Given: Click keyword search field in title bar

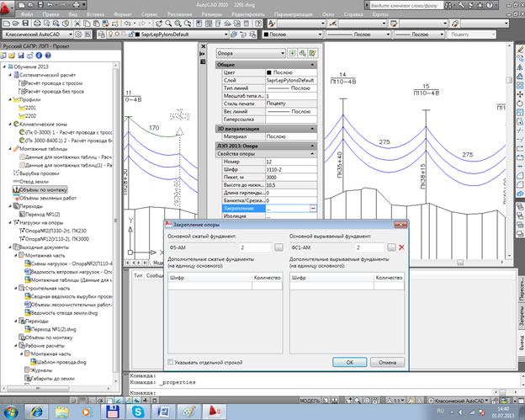Looking at the screenshot, I should coord(406,5).
